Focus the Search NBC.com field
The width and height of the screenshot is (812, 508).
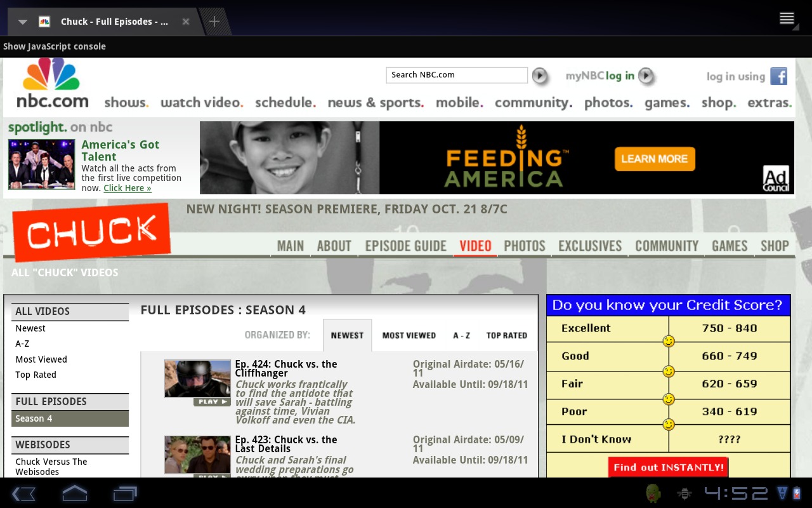(457, 75)
